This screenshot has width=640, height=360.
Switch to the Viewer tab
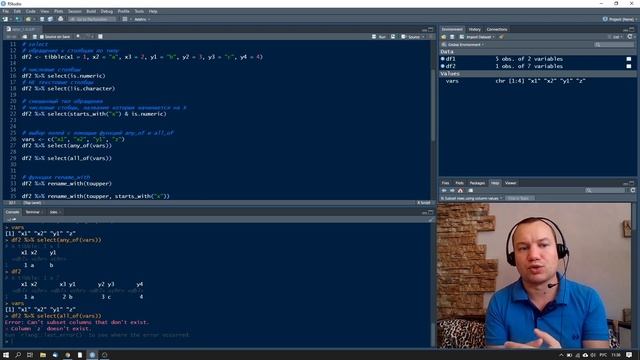click(510, 183)
